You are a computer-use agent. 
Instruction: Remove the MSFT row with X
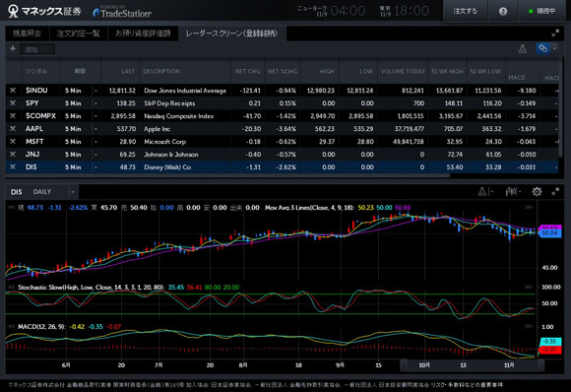point(13,142)
